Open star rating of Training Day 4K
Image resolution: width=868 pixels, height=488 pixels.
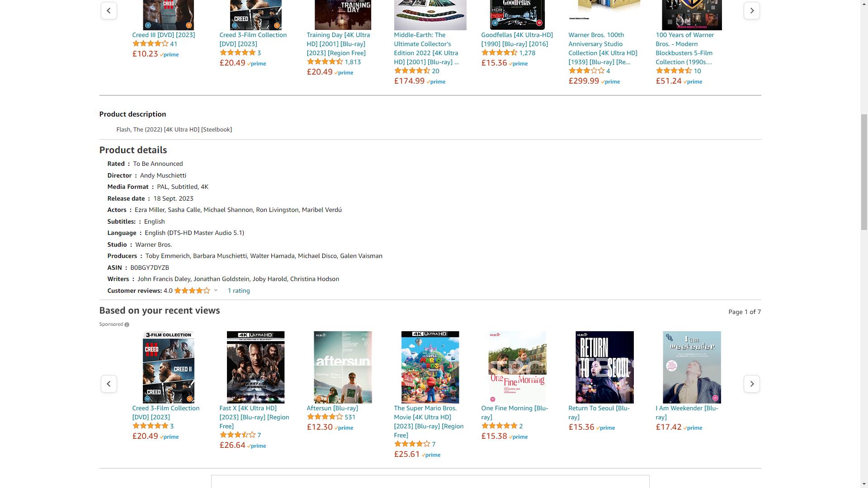pyautogui.click(x=325, y=62)
